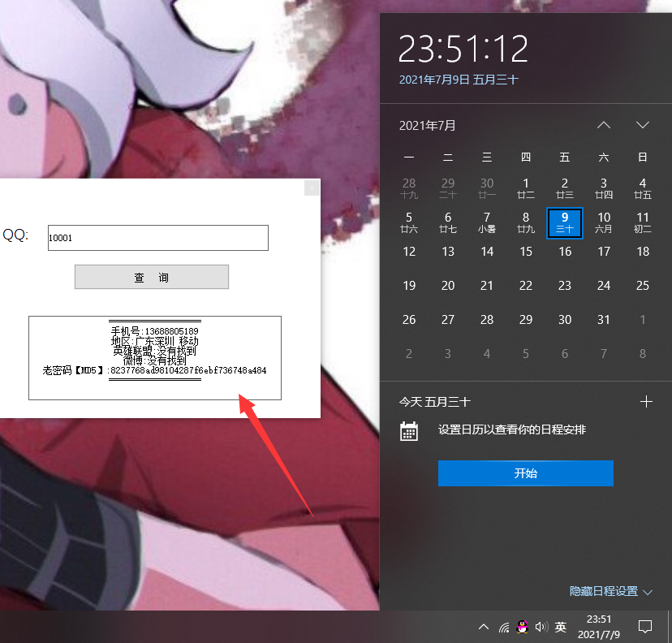Screen dimensions: 672x643
Task: Select July 26 in calendar
Action: tap(409, 320)
